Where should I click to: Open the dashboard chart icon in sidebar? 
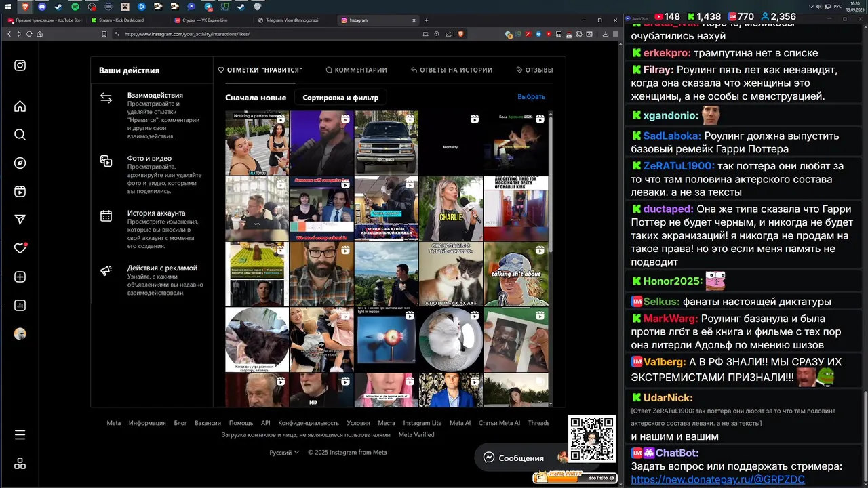point(20,306)
